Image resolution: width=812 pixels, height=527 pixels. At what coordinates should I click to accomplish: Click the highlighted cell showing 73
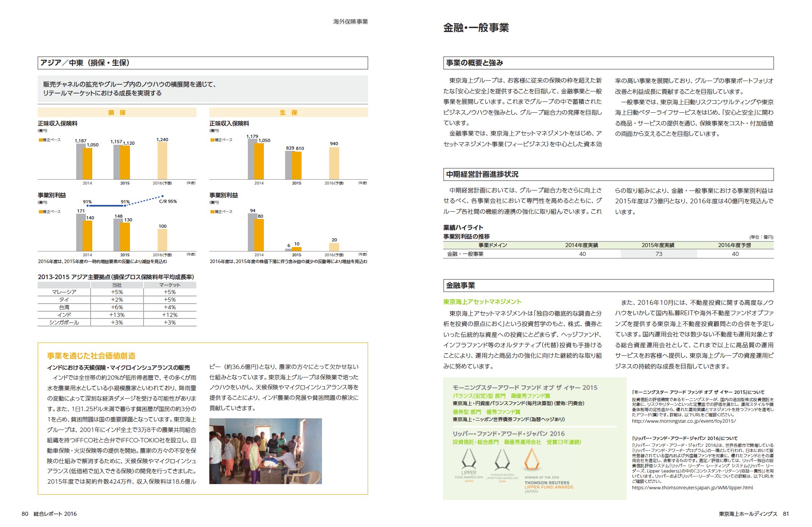tap(659, 254)
